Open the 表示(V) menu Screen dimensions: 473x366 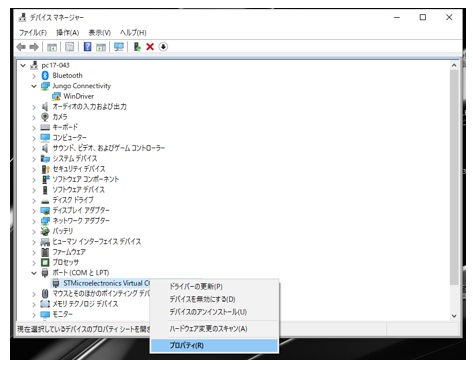99,33
